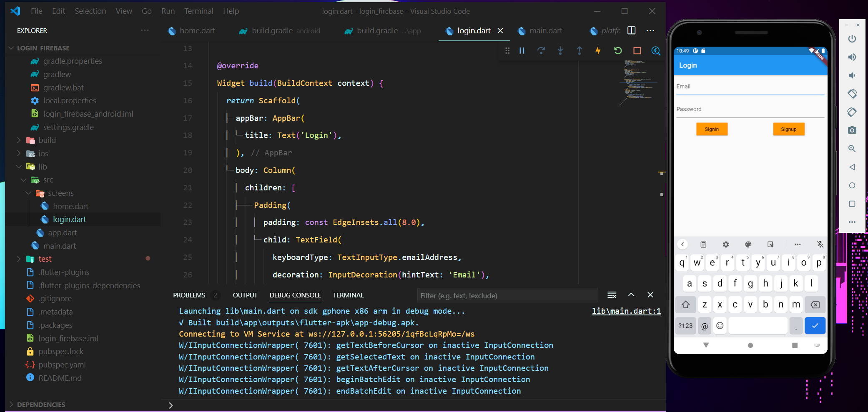Stop the debug session
868x412 pixels.
coord(637,50)
